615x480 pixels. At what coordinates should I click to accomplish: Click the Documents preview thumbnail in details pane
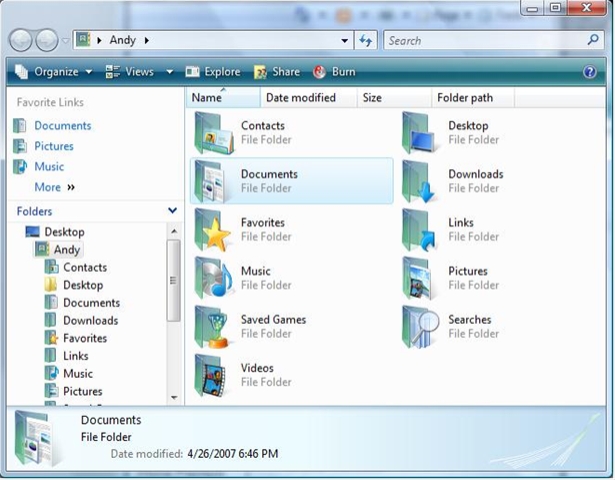click(37, 437)
